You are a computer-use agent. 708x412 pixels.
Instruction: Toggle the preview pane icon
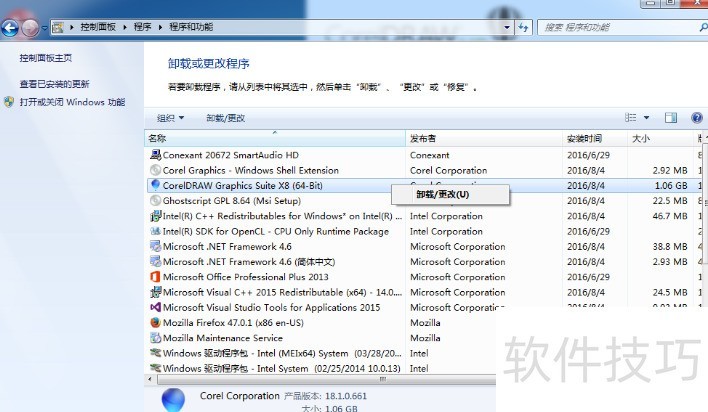coord(671,117)
